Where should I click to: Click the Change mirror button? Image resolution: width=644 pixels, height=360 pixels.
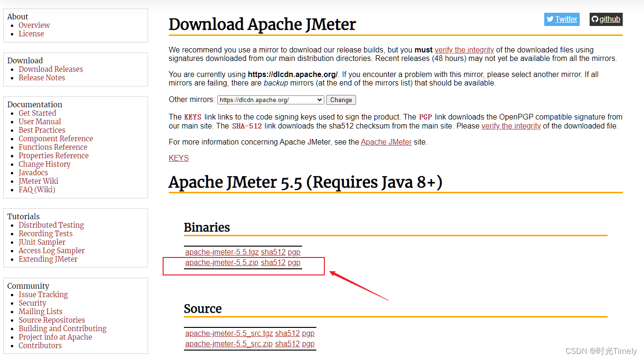341,100
